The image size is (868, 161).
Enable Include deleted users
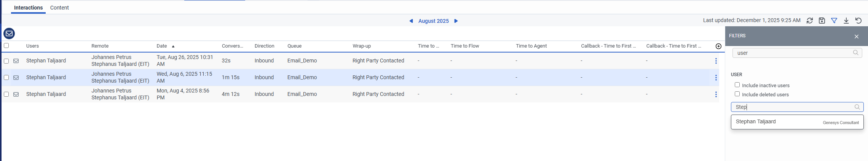pos(737,94)
